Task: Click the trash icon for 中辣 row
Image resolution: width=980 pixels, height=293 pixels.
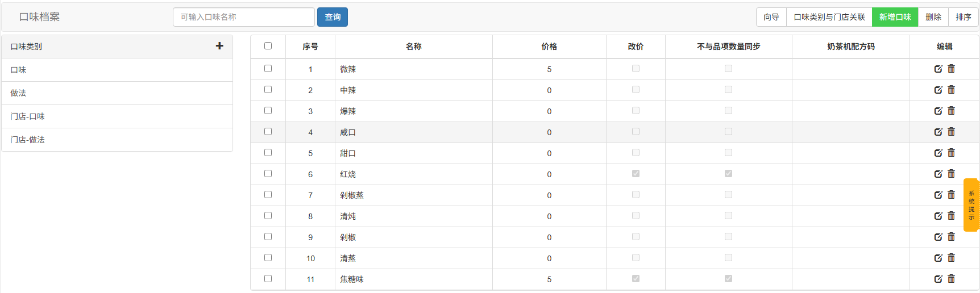Action: tap(951, 90)
